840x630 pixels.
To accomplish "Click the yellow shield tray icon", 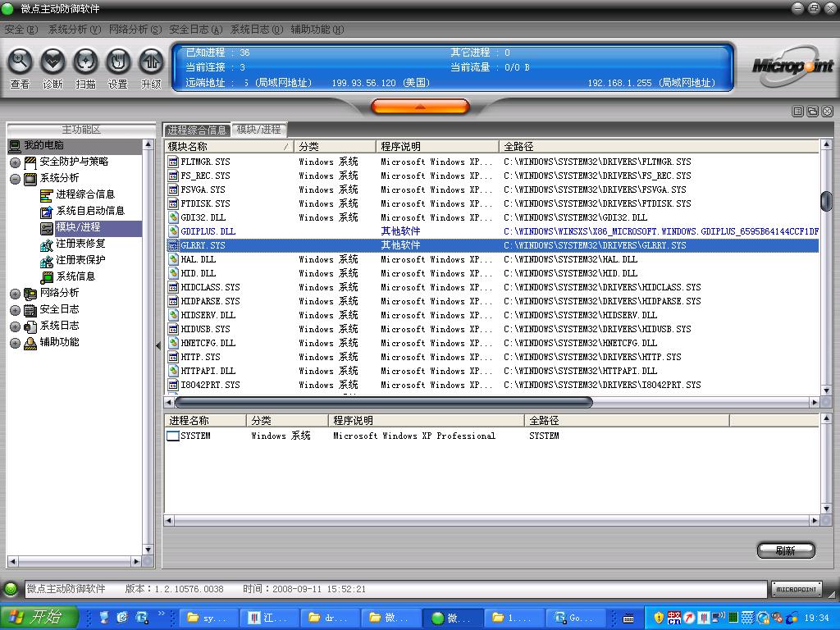I will click(x=659, y=619).
